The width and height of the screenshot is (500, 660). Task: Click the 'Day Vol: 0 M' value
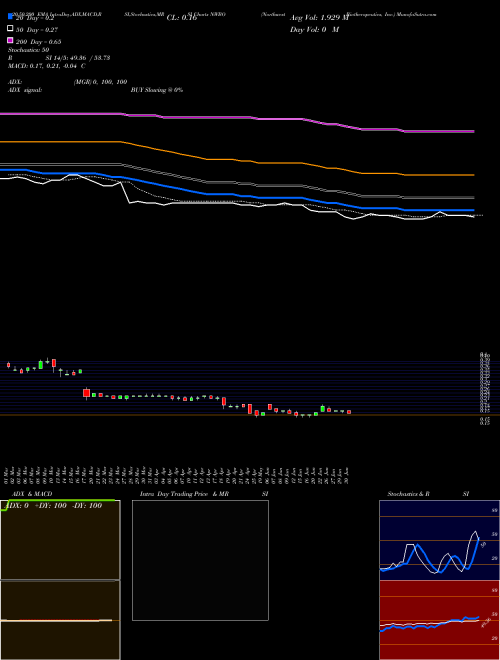click(x=314, y=29)
